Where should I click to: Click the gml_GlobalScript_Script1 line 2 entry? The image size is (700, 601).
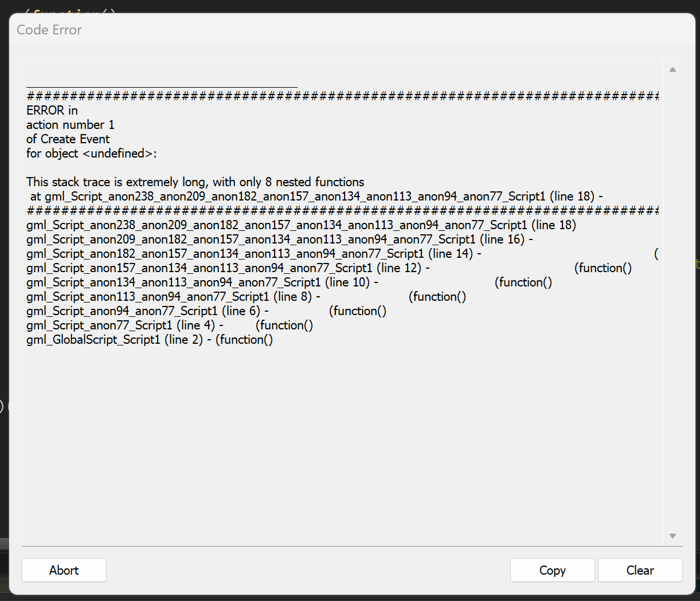[149, 339]
